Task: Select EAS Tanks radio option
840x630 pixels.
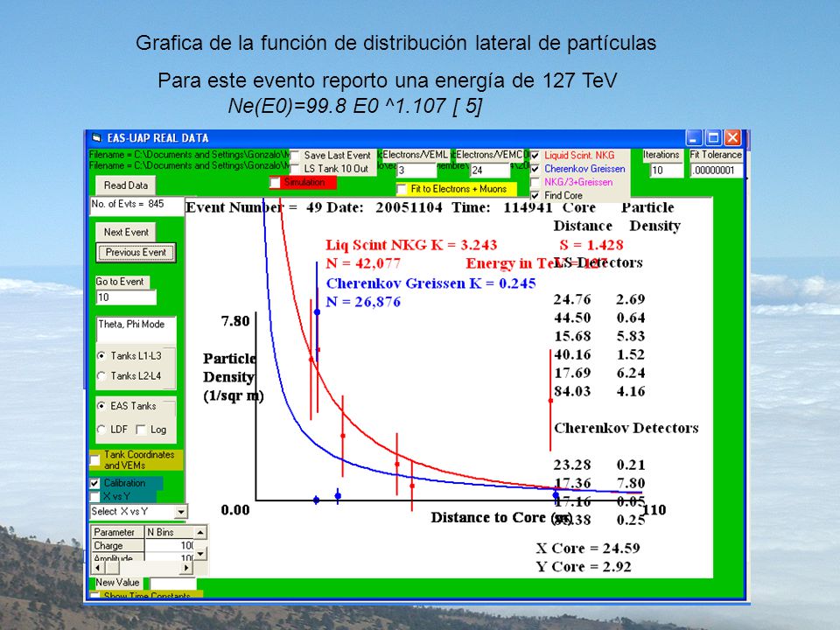Action: (101, 406)
